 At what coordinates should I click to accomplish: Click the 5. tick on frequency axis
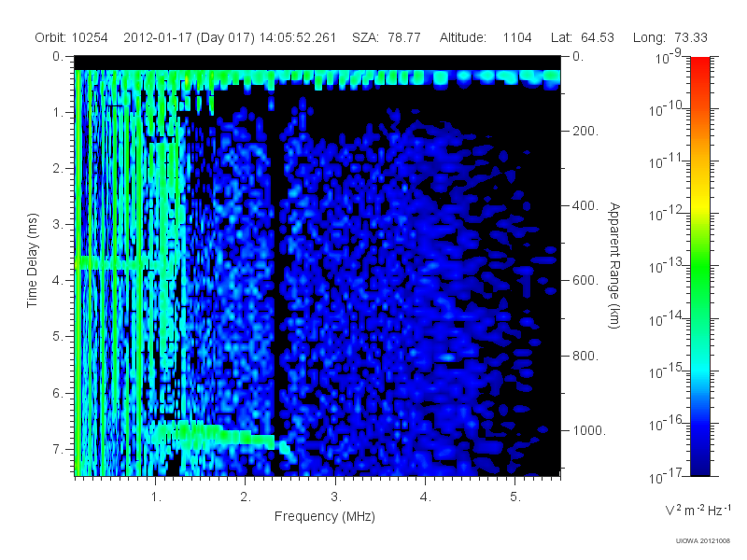tap(515, 497)
